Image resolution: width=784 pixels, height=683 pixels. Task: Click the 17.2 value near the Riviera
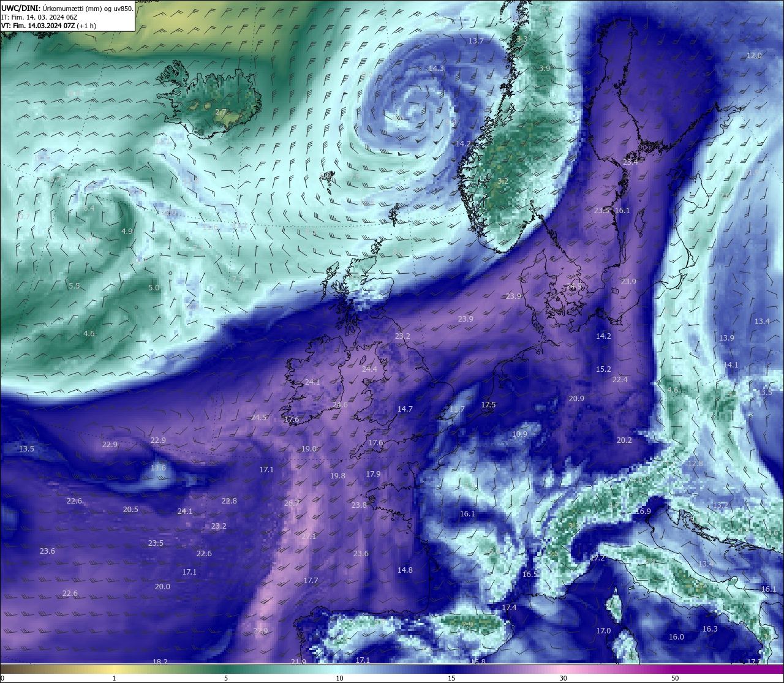tap(597, 557)
